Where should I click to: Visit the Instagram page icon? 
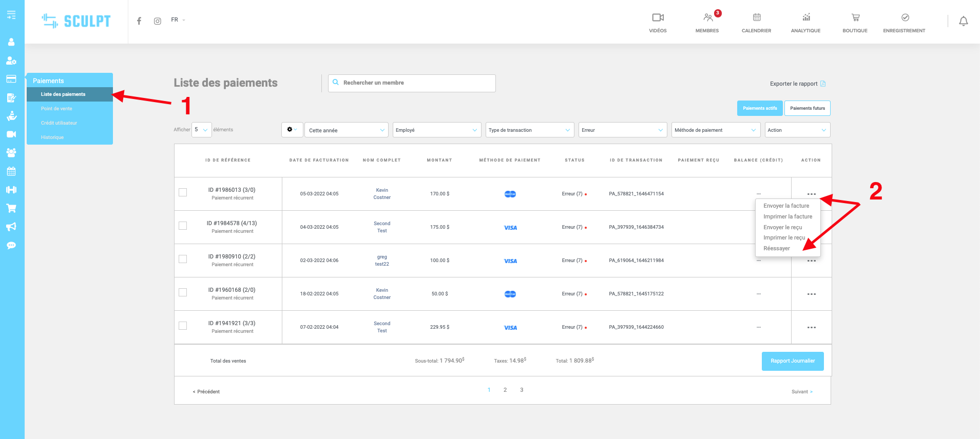(158, 21)
